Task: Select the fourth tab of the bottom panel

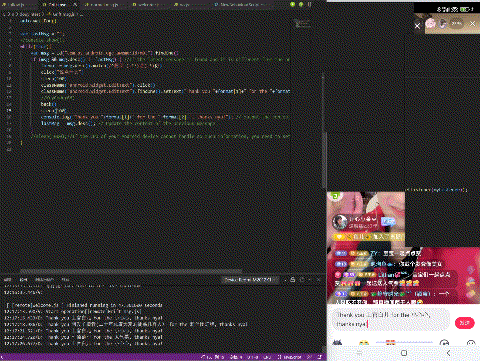Action: 65,279
